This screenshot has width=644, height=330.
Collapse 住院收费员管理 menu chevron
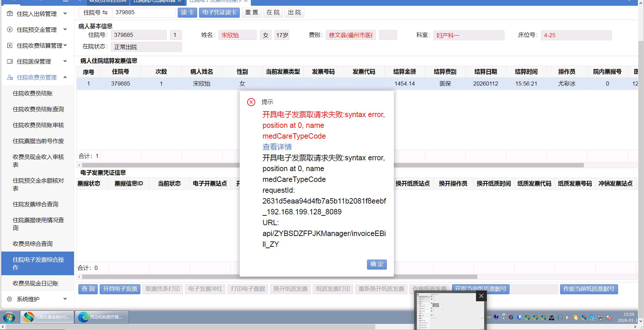(x=65, y=77)
